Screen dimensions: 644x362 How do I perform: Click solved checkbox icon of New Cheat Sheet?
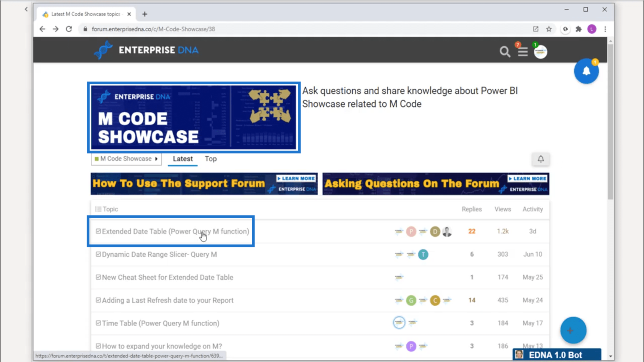click(98, 277)
